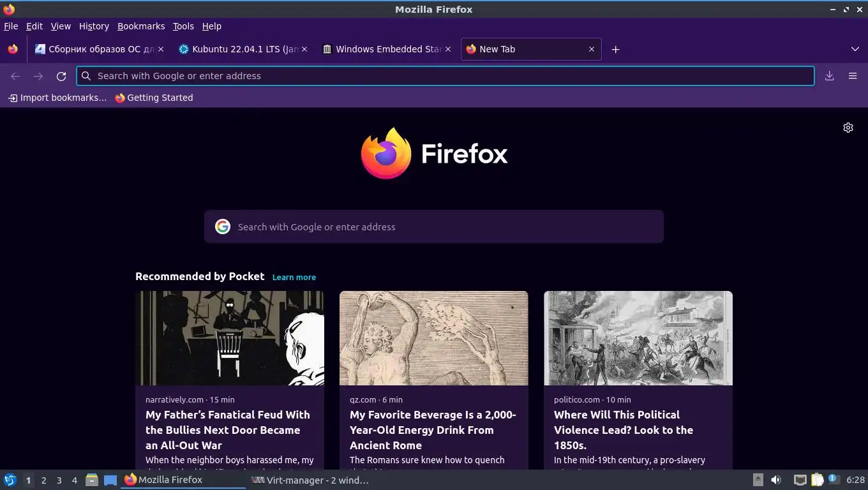Viewport: 868px width, 490px height.
Task: Open the update notifier tray icon
Action: tap(834, 479)
